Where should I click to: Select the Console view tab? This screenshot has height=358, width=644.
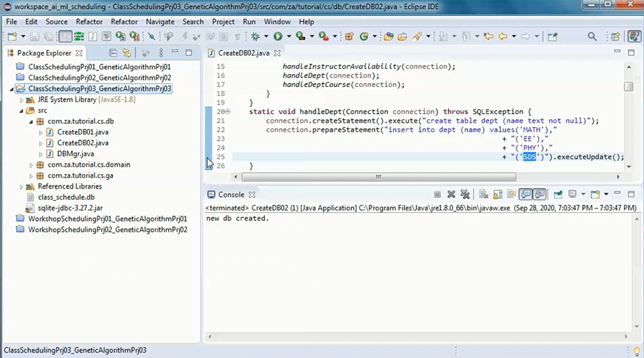[231, 195]
